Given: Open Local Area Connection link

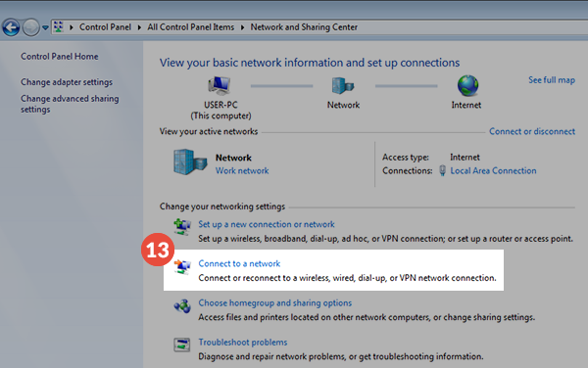Looking at the screenshot, I should (x=493, y=170).
